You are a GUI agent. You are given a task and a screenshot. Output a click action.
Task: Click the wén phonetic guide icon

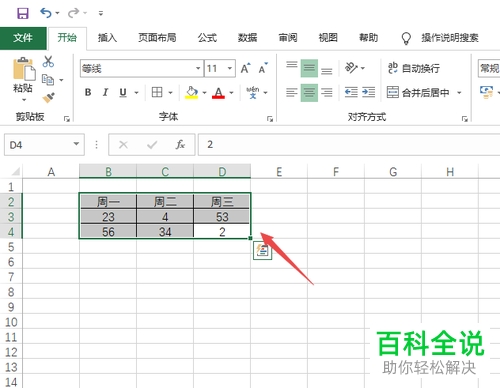pyautogui.click(x=253, y=92)
